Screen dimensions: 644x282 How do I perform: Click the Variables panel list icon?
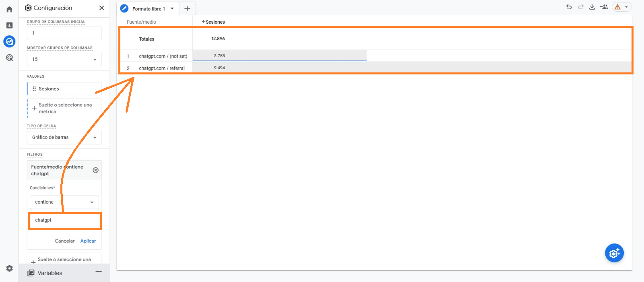click(31, 273)
